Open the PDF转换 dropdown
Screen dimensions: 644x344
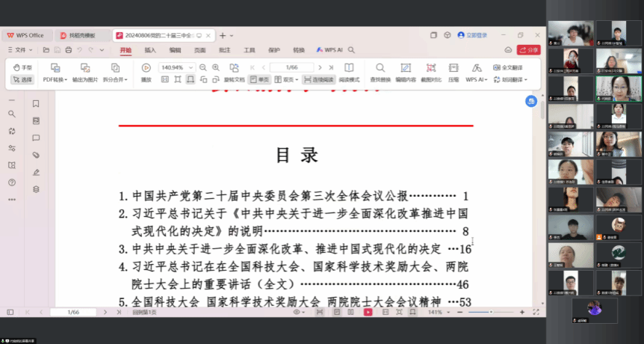click(x=55, y=79)
